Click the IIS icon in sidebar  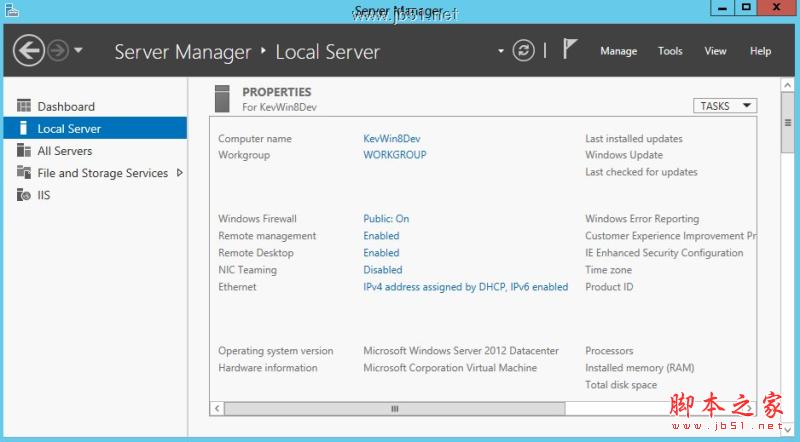pyautogui.click(x=24, y=195)
